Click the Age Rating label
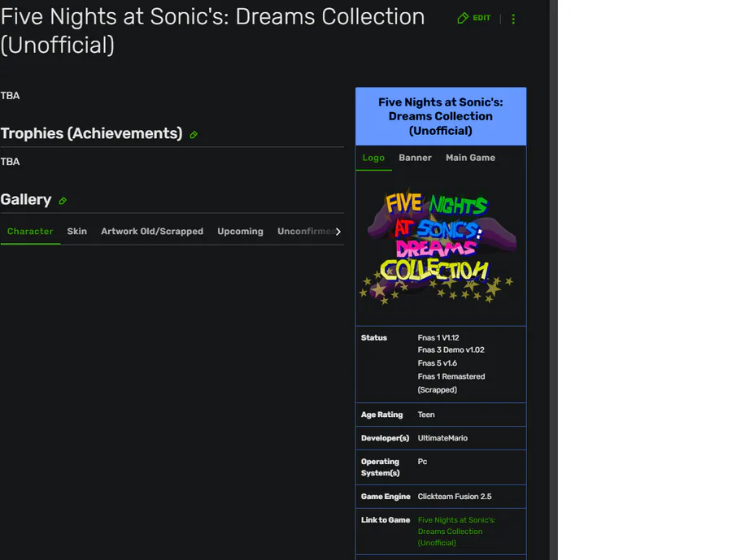732x560 pixels. (x=382, y=415)
